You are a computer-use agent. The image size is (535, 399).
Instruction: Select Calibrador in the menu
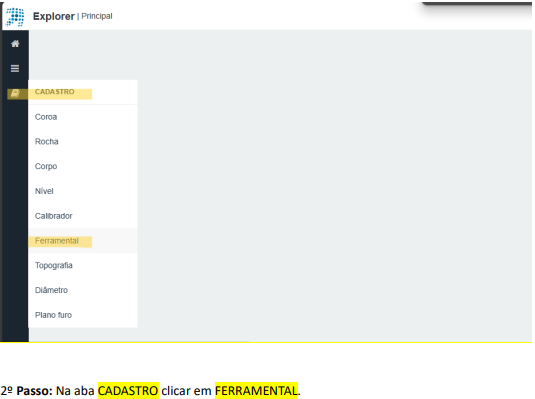click(54, 216)
